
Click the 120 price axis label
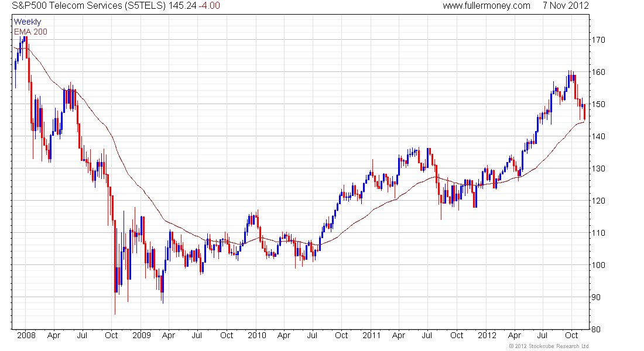598,201
